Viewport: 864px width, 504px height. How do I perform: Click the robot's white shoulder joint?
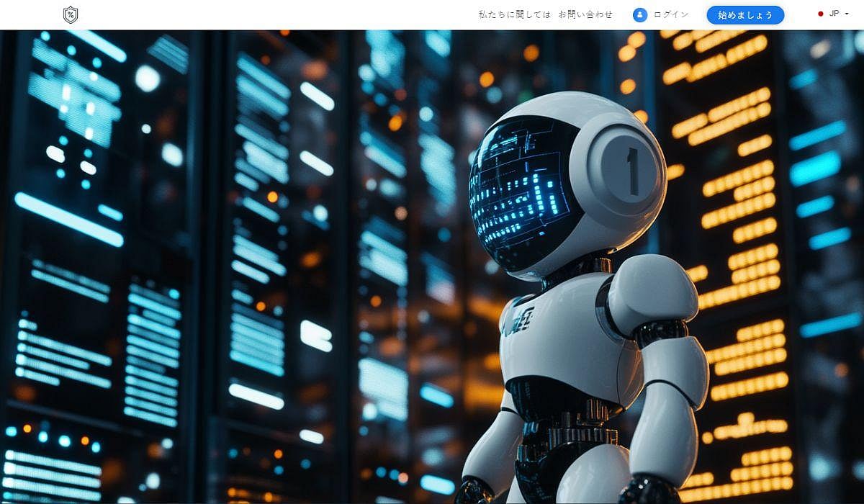tap(652, 288)
